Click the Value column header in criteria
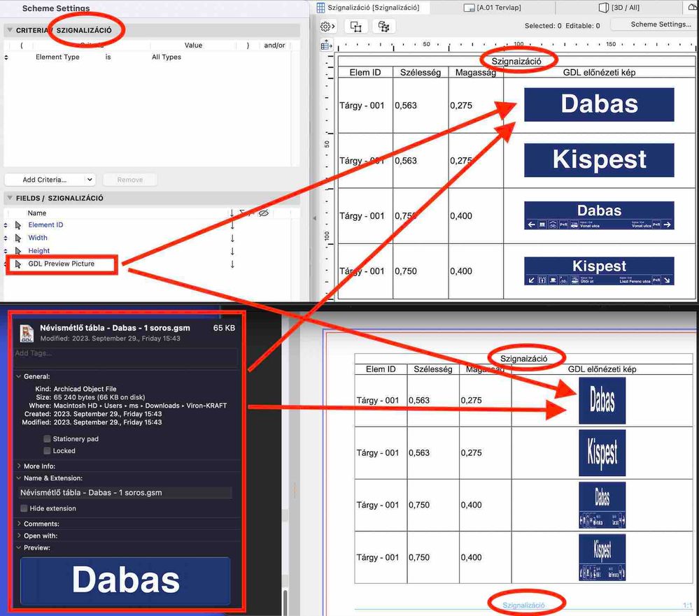This screenshot has width=699, height=616. pos(194,45)
